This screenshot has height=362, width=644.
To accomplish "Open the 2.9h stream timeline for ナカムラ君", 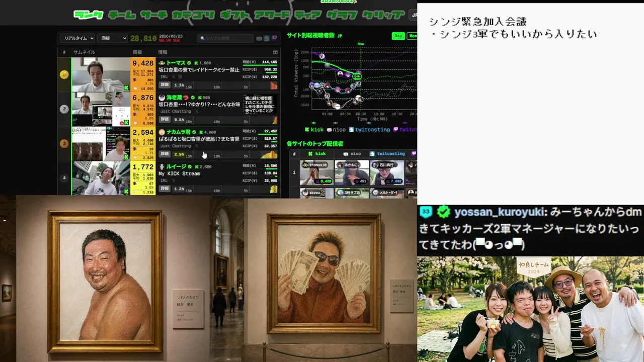I will point(225,154).
